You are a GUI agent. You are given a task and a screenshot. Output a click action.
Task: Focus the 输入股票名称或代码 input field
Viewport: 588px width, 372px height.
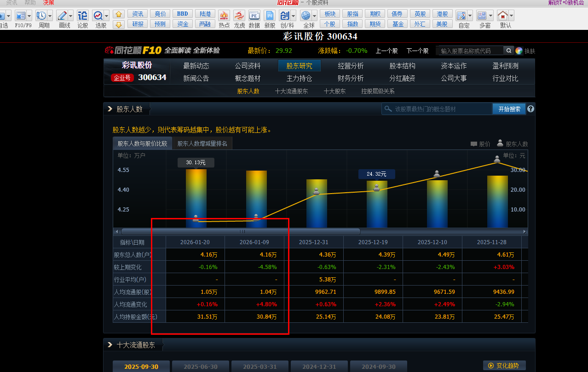click(x=470, y=51)
